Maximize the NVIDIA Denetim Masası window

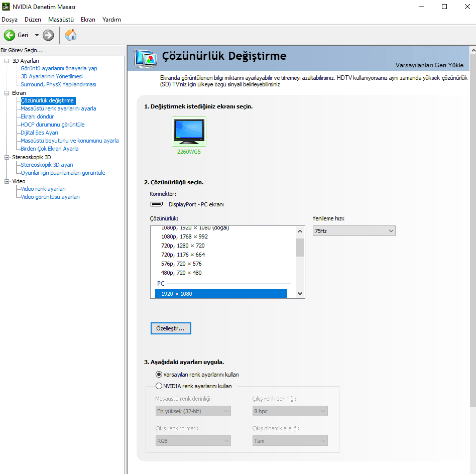point(444,7)
